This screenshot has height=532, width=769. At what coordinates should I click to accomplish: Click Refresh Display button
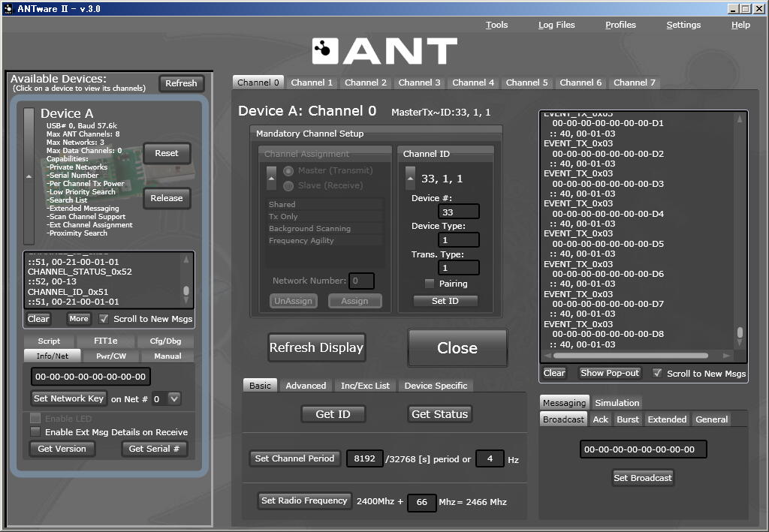click(316, 348)
